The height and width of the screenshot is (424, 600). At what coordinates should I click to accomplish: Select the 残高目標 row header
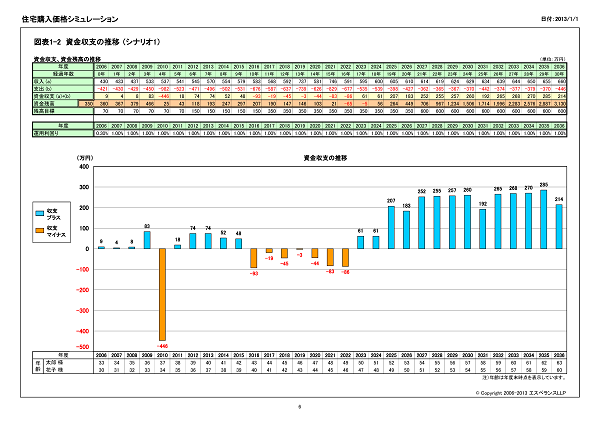tap(63, 111)
